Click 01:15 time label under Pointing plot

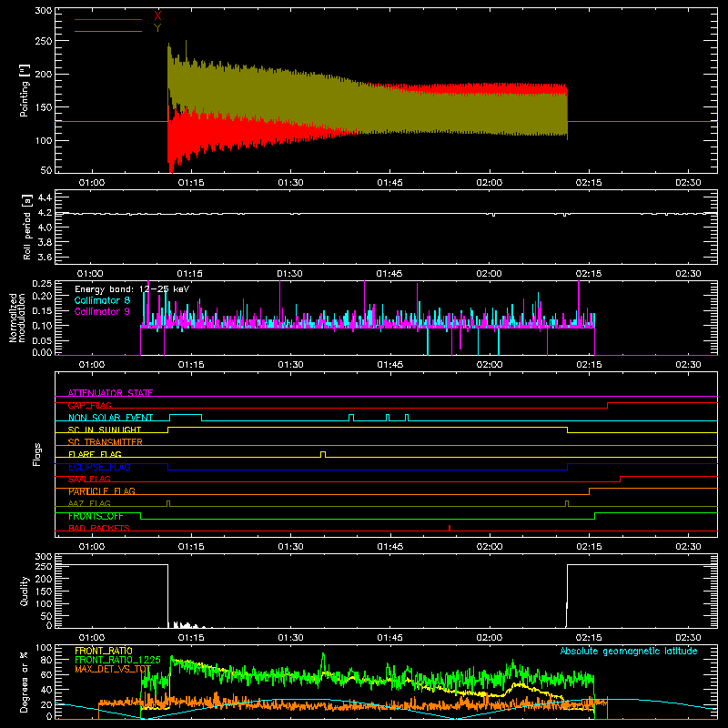pyautogui.click(x=191, y=183)
